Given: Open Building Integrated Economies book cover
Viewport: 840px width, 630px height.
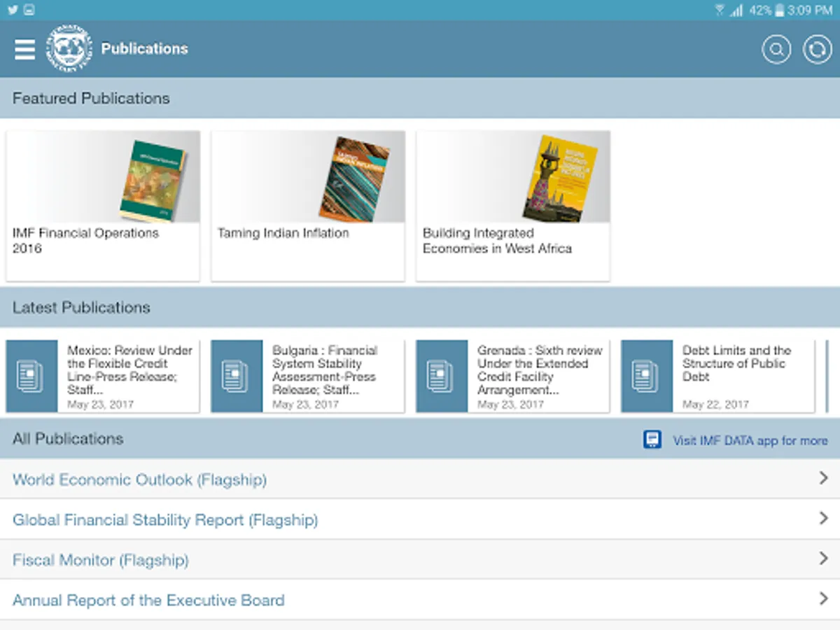Looking at the screenshot, I should 560,178.
